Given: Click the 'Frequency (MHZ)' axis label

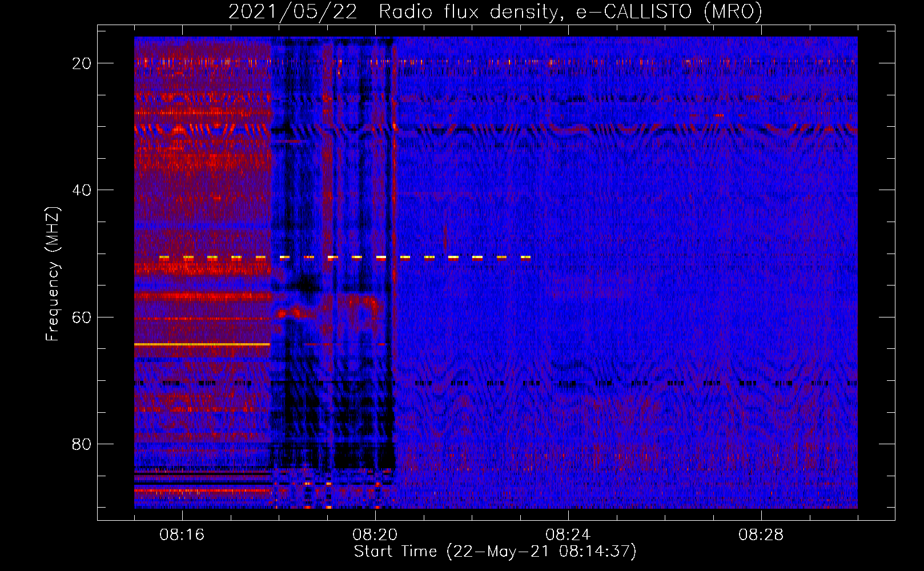Looking at the screenshot, I should (53, 274).
